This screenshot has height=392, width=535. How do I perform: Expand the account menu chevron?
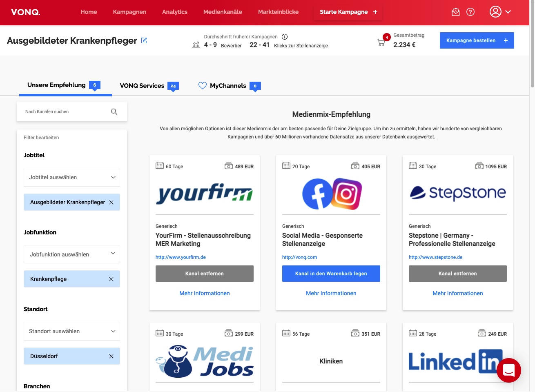point(508,12)
